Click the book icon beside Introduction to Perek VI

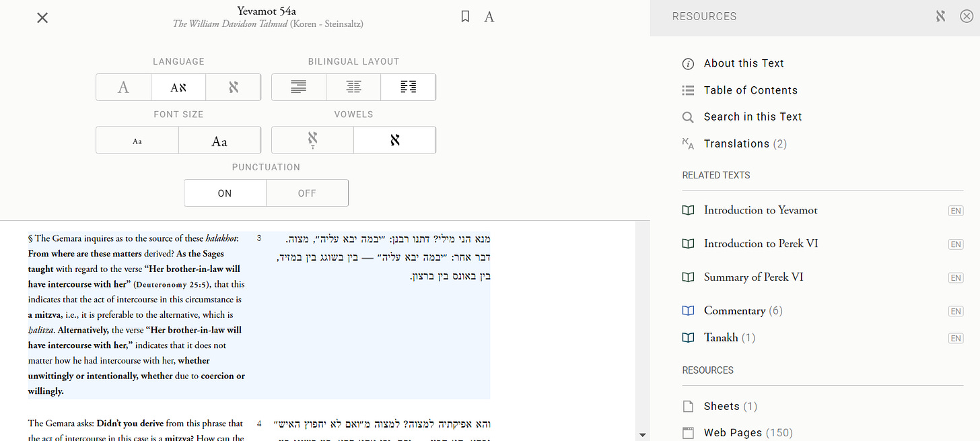point(688,244)
